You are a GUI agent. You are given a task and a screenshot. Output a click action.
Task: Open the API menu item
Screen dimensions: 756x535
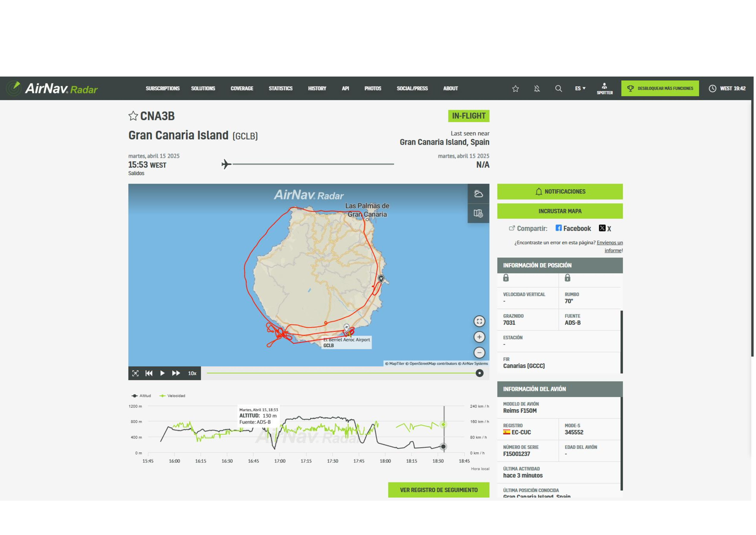pyautogui.click(x=345, y=89)
